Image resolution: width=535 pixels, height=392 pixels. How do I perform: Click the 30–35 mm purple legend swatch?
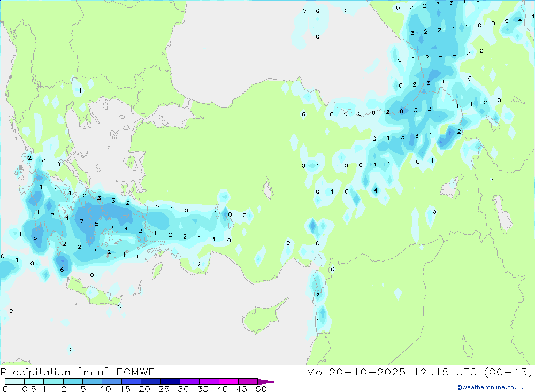tap(190, 381)
